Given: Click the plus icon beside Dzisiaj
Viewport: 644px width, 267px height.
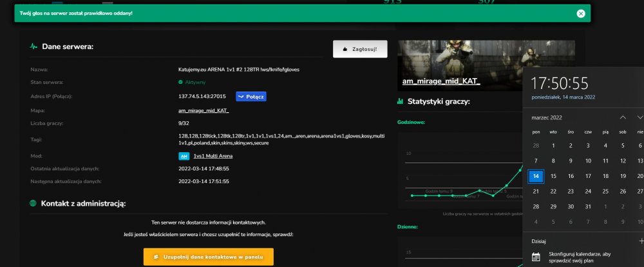Looking at the screenshot, I should pos(641,241).
